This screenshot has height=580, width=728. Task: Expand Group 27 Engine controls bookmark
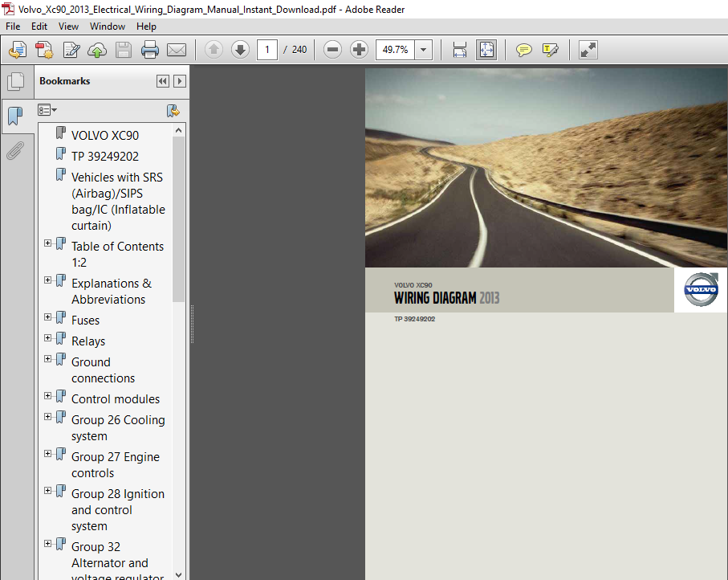tap(47, 454)
